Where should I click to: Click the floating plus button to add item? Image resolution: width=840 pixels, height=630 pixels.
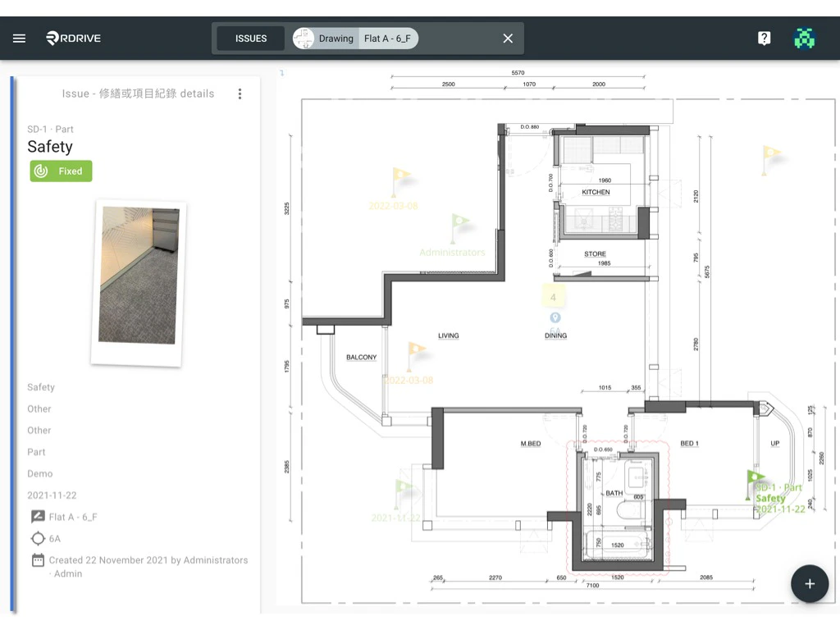coord(809,583)
